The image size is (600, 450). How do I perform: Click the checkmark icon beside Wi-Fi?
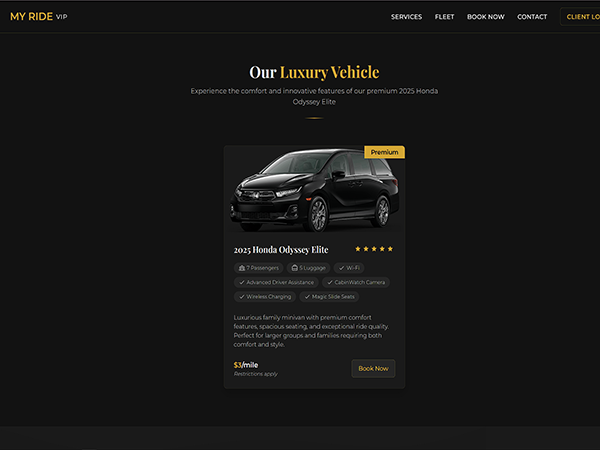[341, 268]
